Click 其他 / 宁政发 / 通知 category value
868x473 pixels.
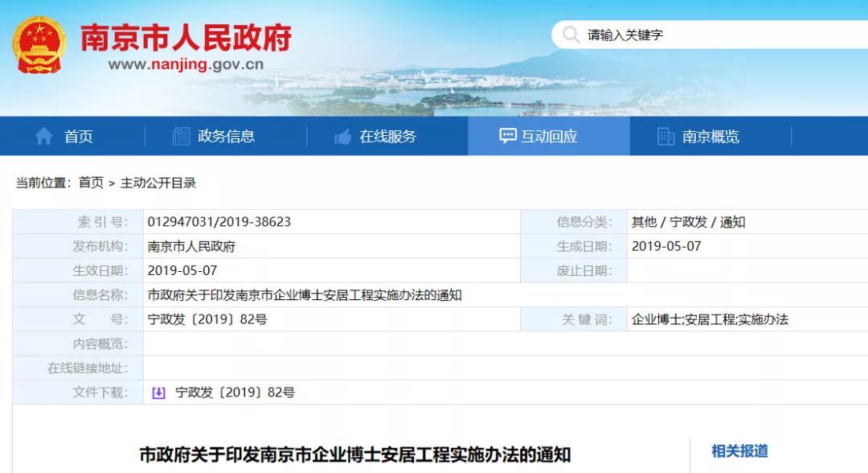tap(688, 222)
